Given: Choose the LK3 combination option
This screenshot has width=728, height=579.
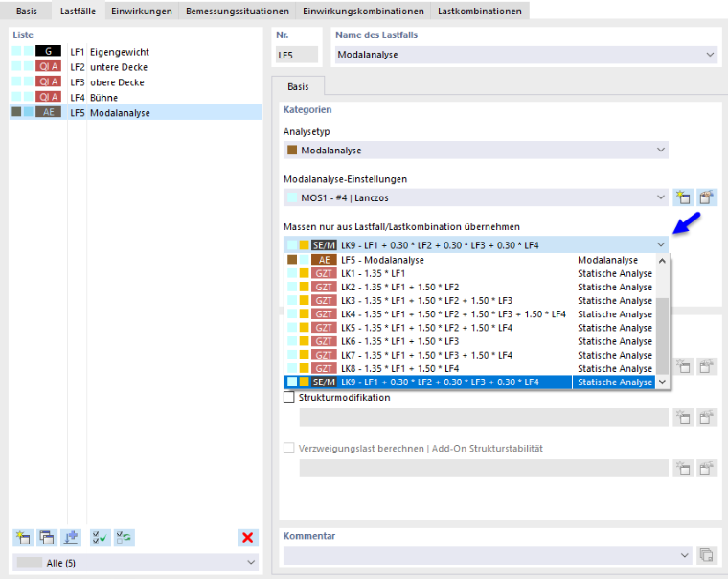Looking at the screenshot, I should [x=470, y=301].
